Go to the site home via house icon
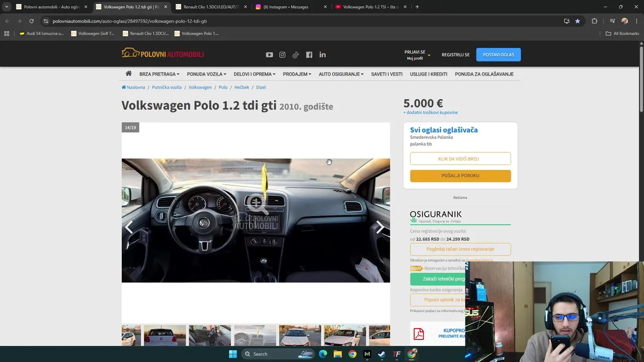Viewport: 644px width, 362px height. tap(129, 73)
